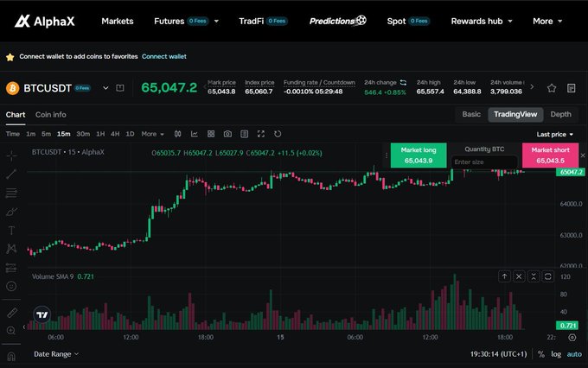Switch to the Basic chart view
Image resolution: width=588 pixels, height=368 pixels.
coord(471,114)
